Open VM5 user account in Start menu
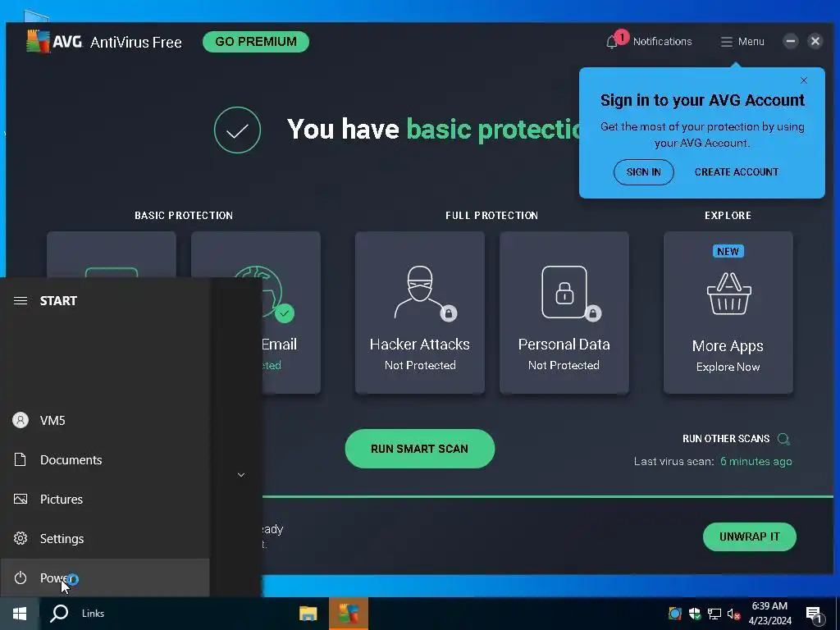The image size is (840, 630). click(x=105, y=421)
